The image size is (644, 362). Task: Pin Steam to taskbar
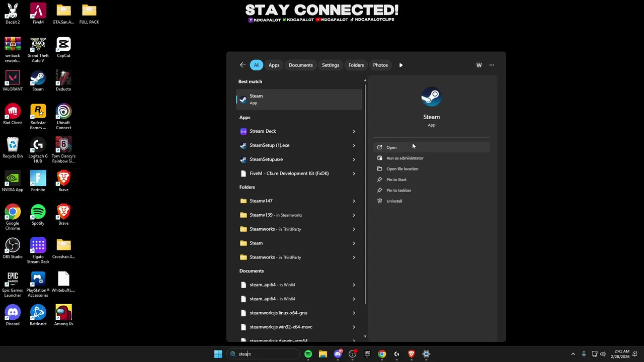click(x=431, y=190)
